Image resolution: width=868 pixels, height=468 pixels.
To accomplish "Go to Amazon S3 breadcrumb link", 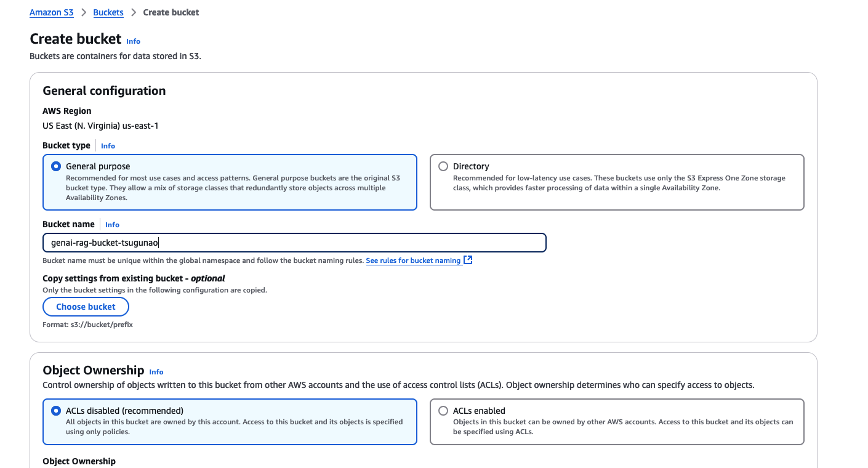I will pyautogui.click(x=52, y=12).
